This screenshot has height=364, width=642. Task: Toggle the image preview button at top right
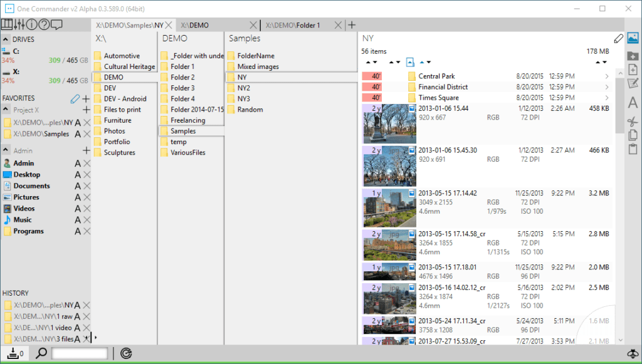(x=633, y=38)
